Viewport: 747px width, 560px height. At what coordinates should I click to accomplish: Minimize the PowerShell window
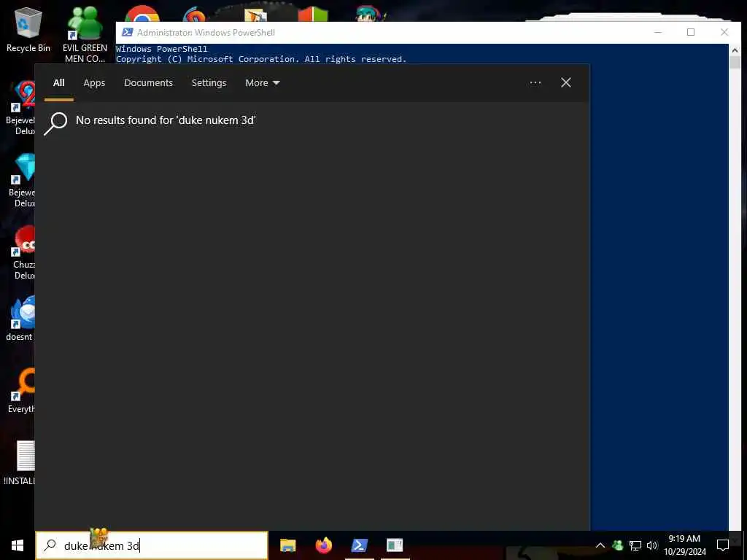tap(658, 32)
